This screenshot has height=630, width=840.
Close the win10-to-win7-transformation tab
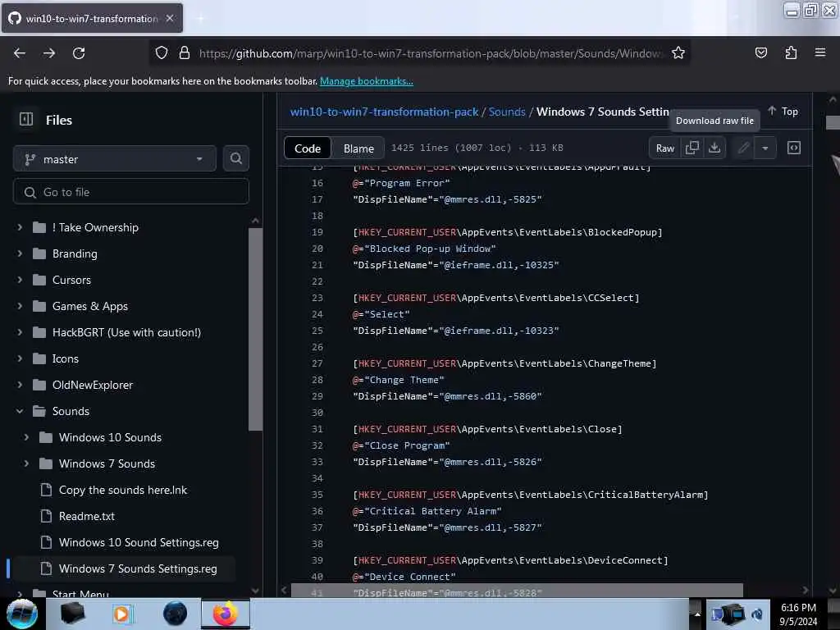tap(170, 18)
